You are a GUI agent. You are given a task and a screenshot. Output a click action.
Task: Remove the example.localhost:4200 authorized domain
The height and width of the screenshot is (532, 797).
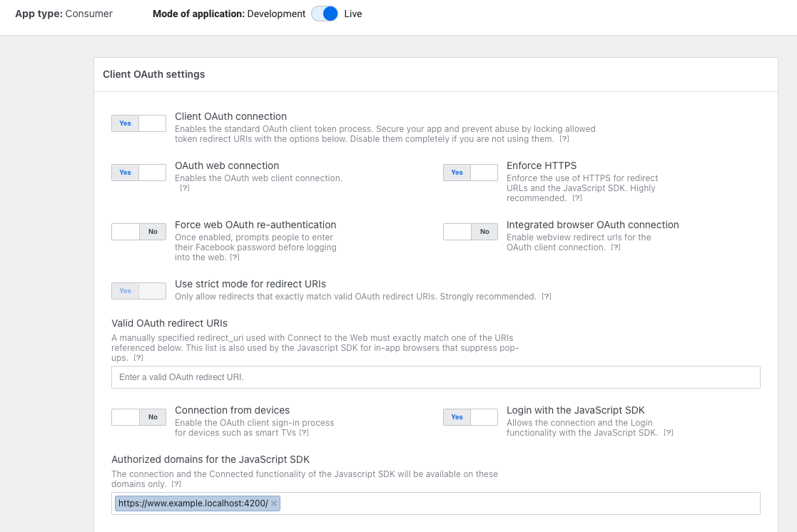[x=273, y=503]
